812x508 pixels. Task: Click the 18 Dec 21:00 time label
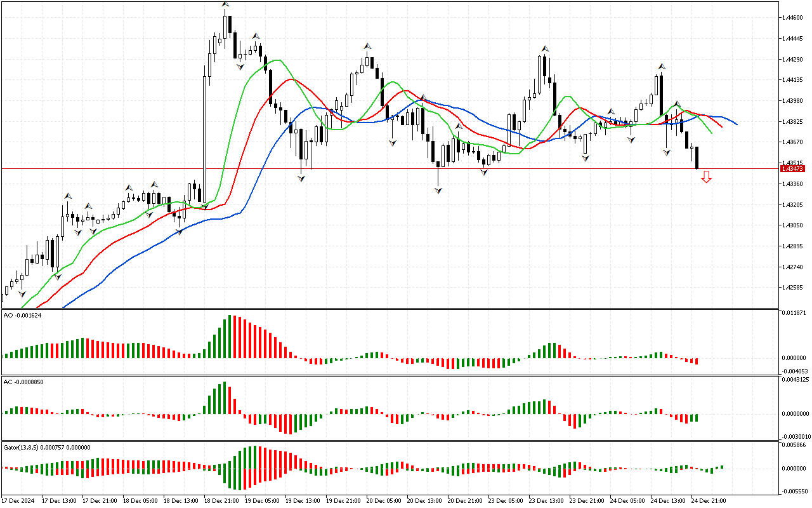click(221, 500)
